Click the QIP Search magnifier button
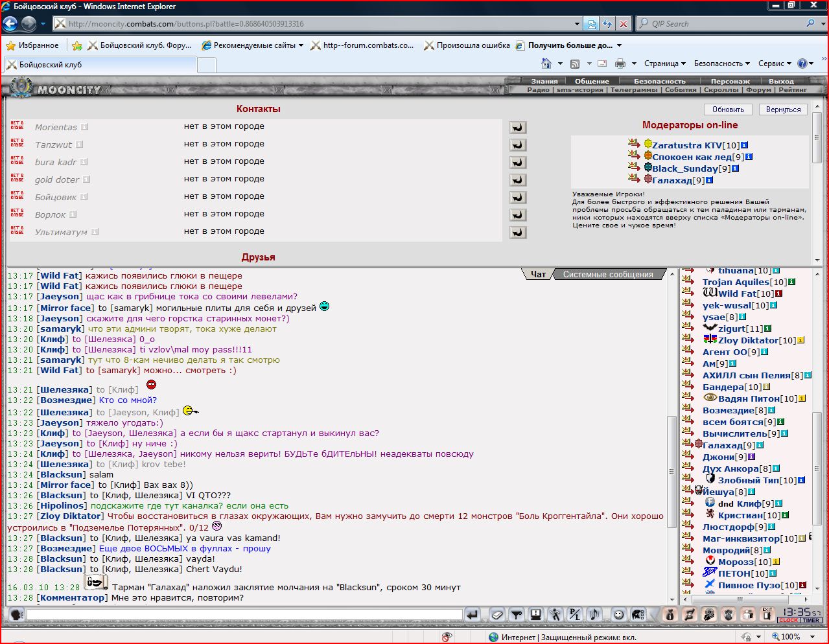 [x=811, y=23]
